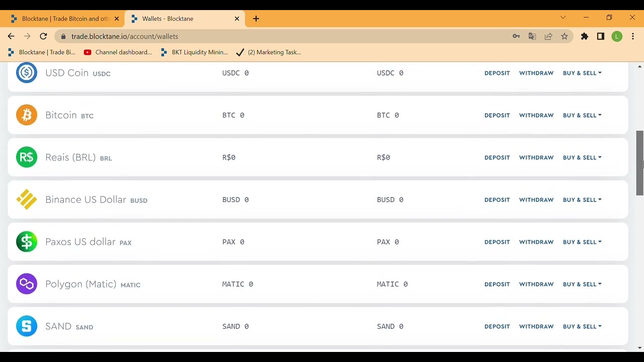644x362 pixels.
Task: Click the Reais BRL logo icon
Action: [x=27, y=157]
